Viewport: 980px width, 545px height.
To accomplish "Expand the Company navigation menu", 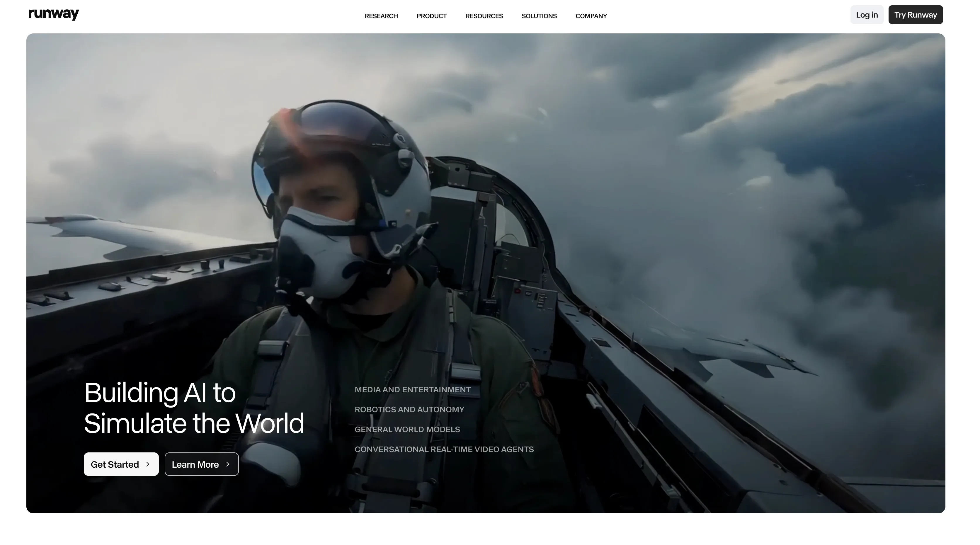I will (591, 16).
